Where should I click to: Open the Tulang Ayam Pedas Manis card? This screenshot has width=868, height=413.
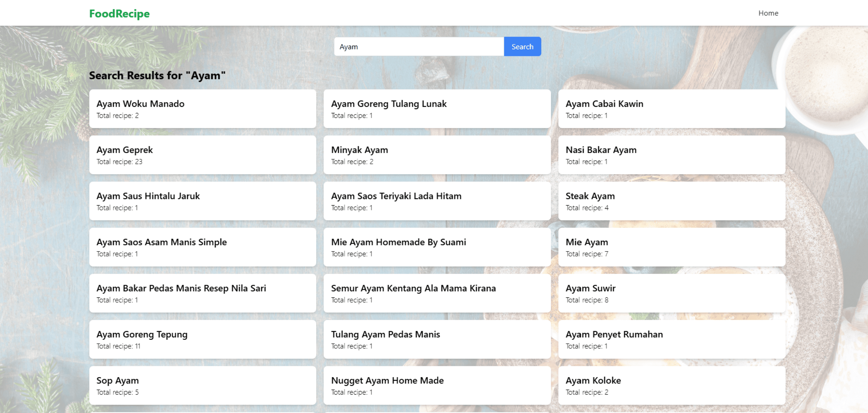437,339
